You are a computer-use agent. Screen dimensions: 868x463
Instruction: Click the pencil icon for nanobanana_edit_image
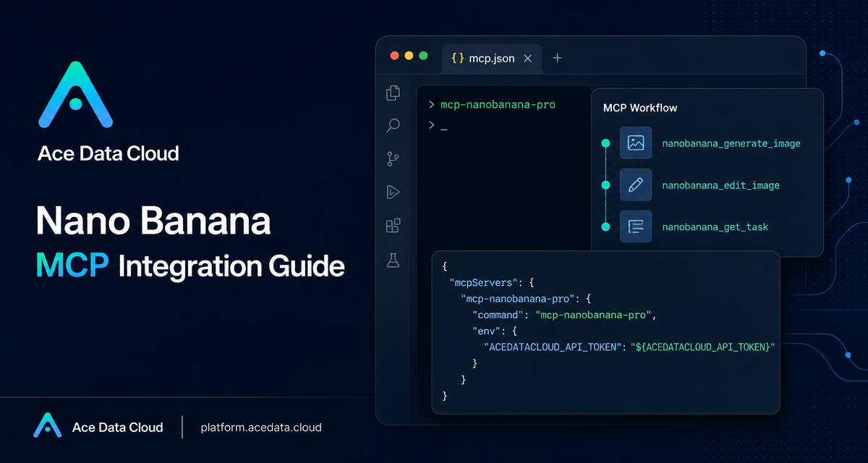tap(636, 185)
